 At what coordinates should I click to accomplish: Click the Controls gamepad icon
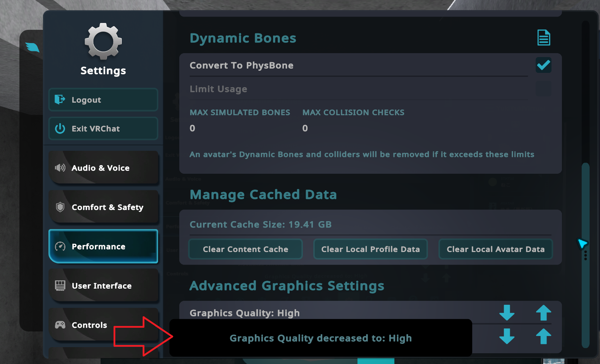point(60,325)
